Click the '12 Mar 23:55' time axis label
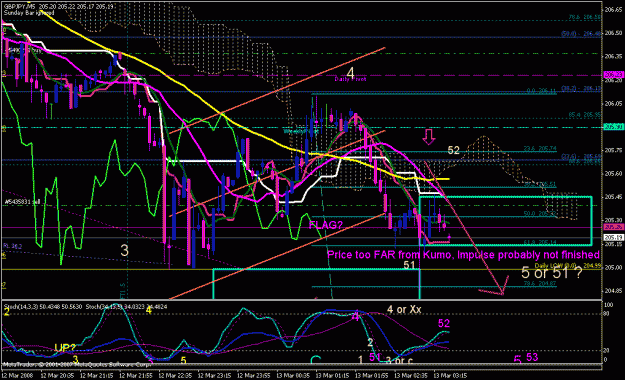This screenshot has width=625, height=380. 254,375
